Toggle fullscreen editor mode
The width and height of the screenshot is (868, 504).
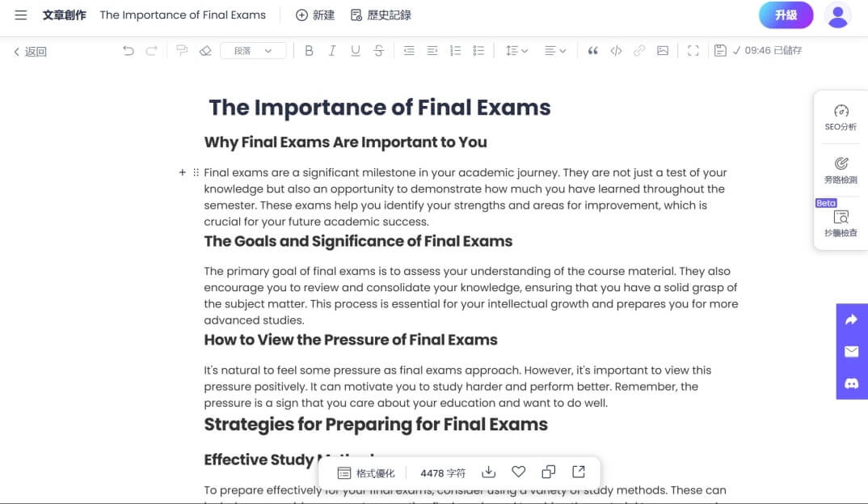point(693,51)
